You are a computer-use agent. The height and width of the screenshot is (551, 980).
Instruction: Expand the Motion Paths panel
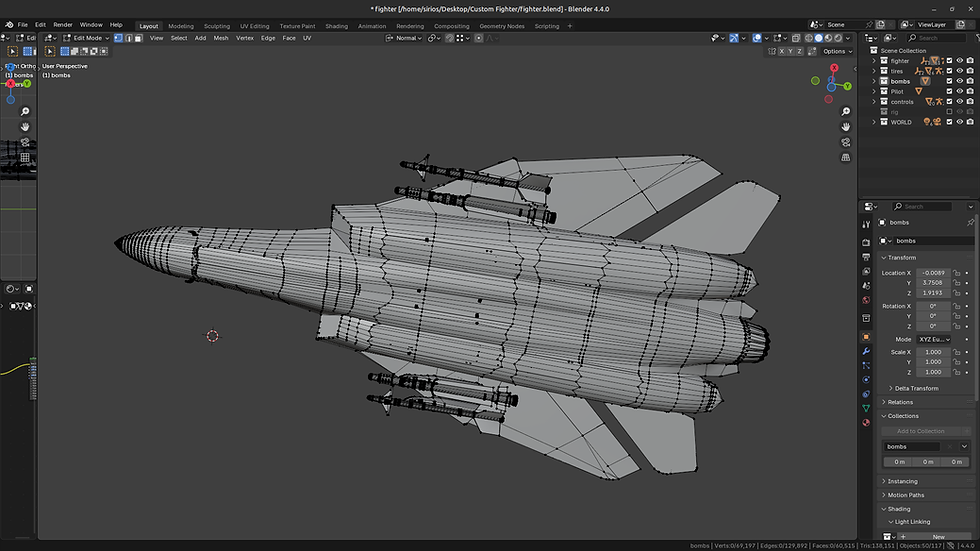pyautogui.click(x=905, y=495)
